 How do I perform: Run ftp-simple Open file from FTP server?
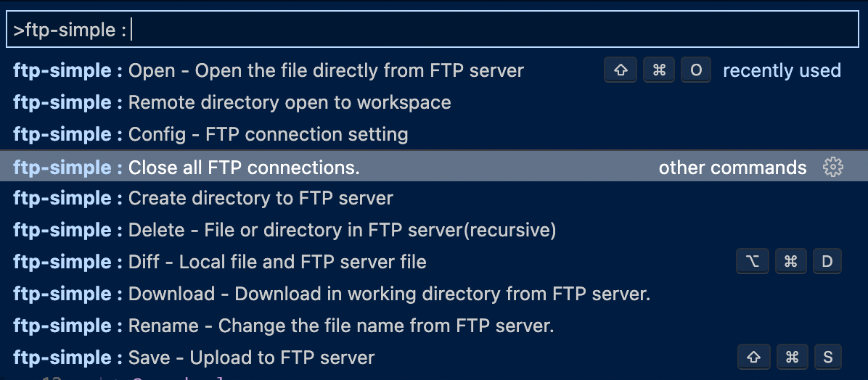click(434, 70)
